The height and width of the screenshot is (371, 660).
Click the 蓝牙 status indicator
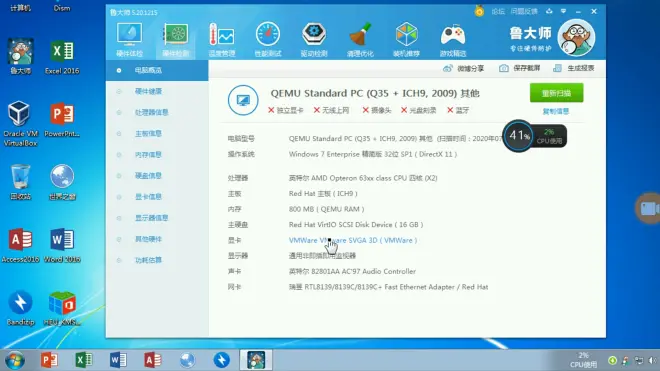[x=458, y=110]
